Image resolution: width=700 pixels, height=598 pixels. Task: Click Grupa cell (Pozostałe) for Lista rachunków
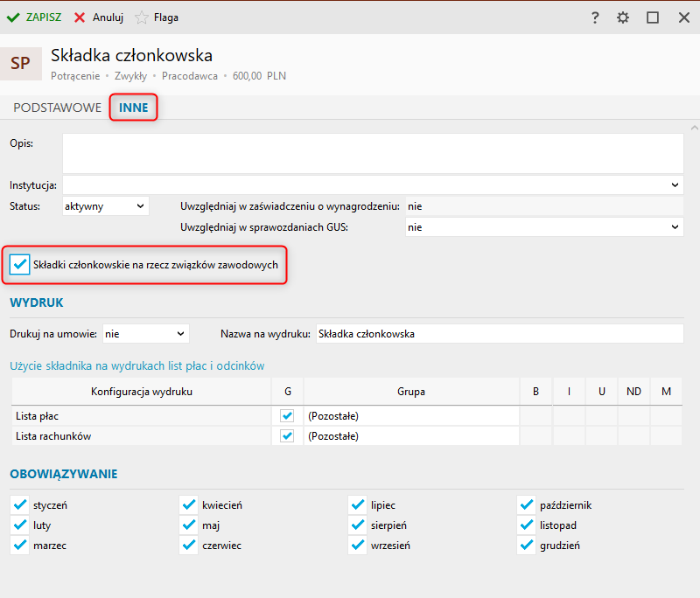(x=411, y=435)
